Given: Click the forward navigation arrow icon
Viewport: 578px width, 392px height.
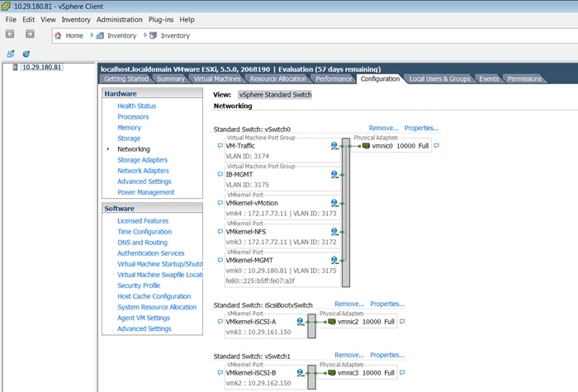Looking at the screenshot, I should click(x=30, y=34).
